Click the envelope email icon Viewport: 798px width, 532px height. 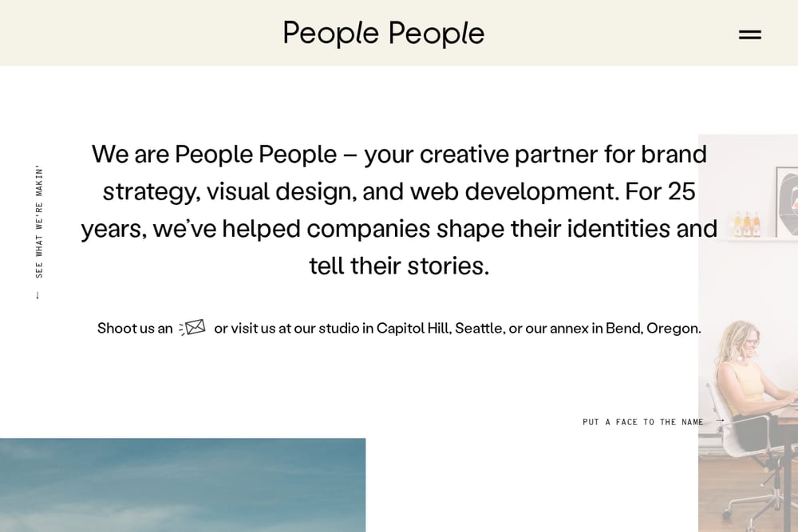[x=192, y=328]
